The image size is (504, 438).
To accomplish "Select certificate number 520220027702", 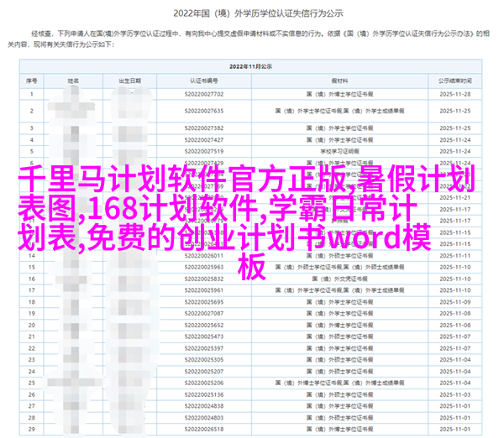I will pos(206,96).
